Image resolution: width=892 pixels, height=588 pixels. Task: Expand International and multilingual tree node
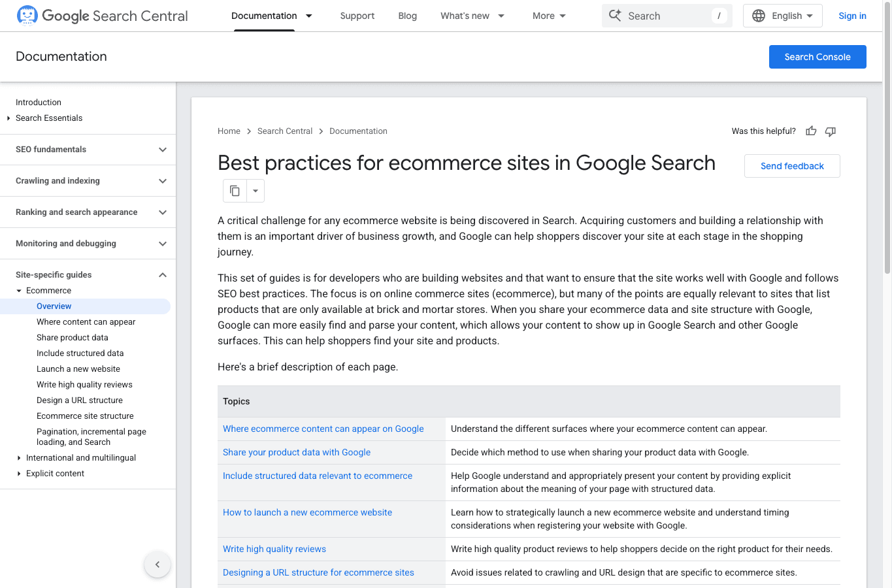tap(19, 458)
